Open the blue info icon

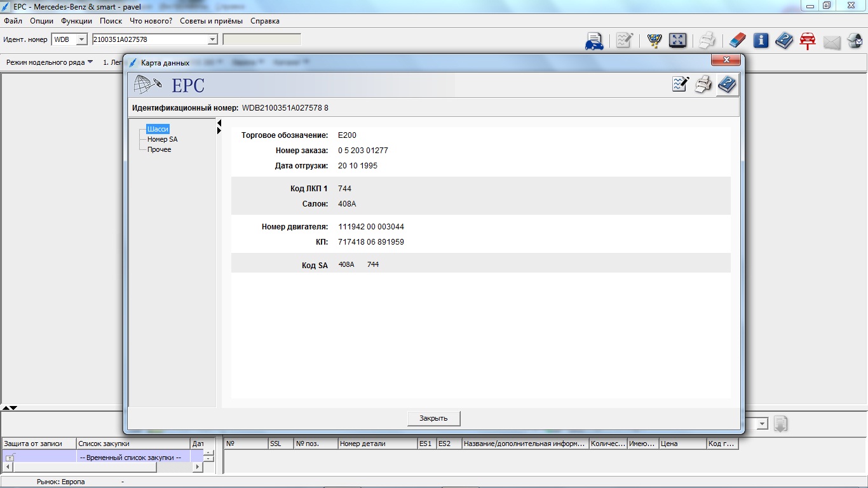click(x=761, y=41)
